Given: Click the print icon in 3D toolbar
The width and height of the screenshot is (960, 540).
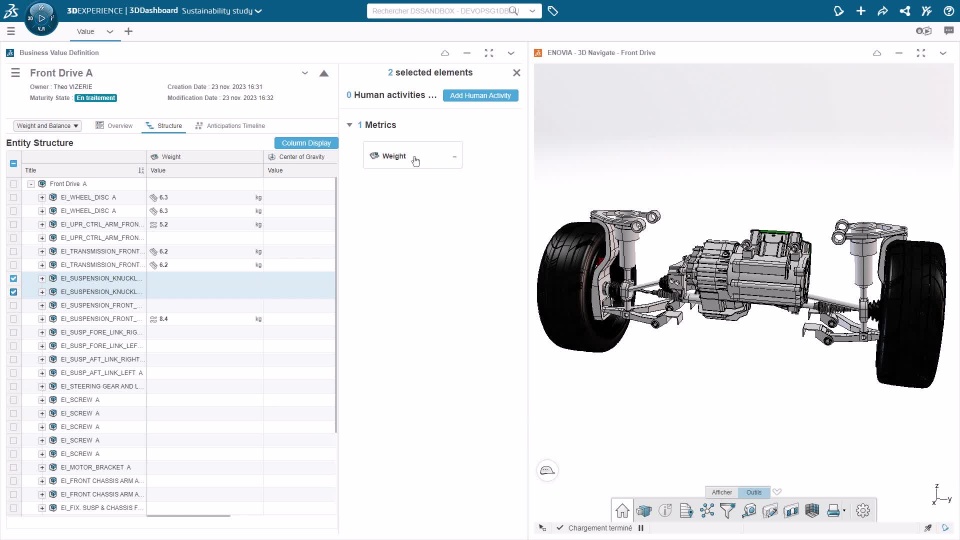Looking at the screenshot, I should [x=833, y=511].
